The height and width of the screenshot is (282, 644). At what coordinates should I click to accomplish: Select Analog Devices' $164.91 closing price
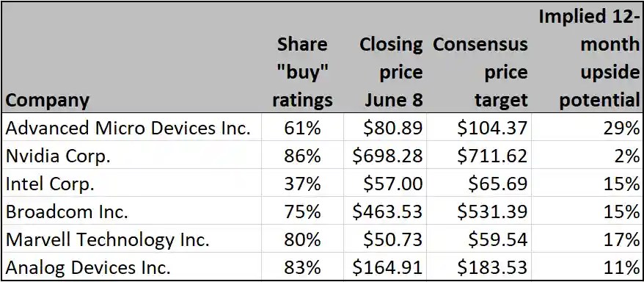(385, 267)
